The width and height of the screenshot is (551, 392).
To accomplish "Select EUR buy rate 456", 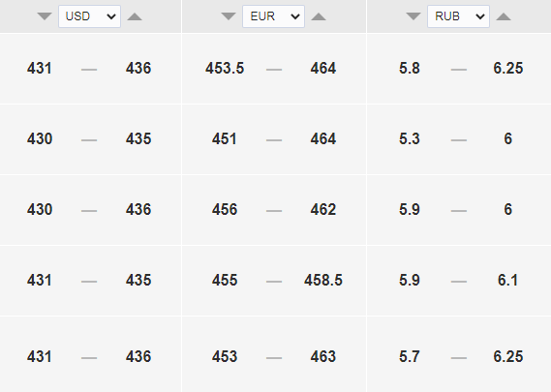I will [225, 210].
